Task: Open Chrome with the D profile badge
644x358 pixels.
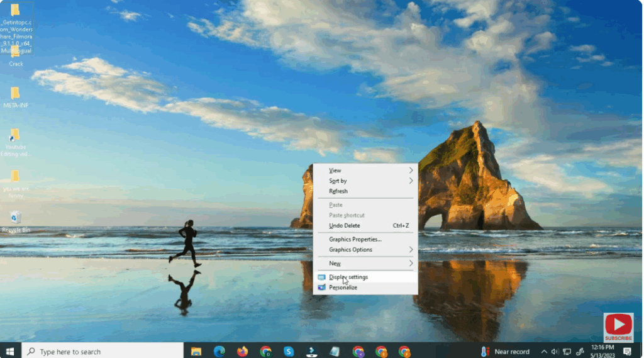Action: tap(266, 352)
